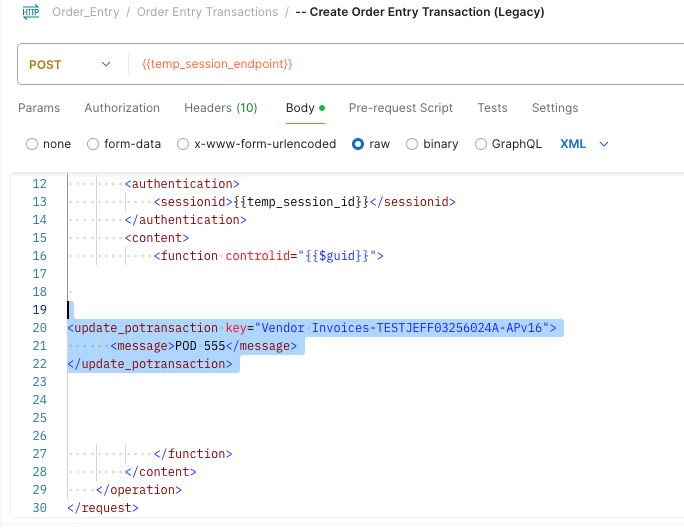
Task: Click the opening content tag on line 15
Action: pos(157,238)
